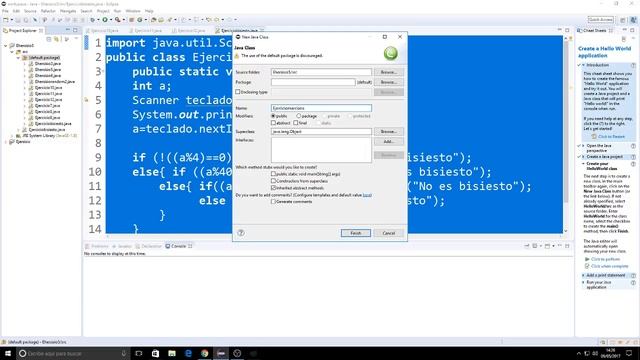Open the 'here' link for configuring templates
The image size is (640, 360).
click(367, 195)
